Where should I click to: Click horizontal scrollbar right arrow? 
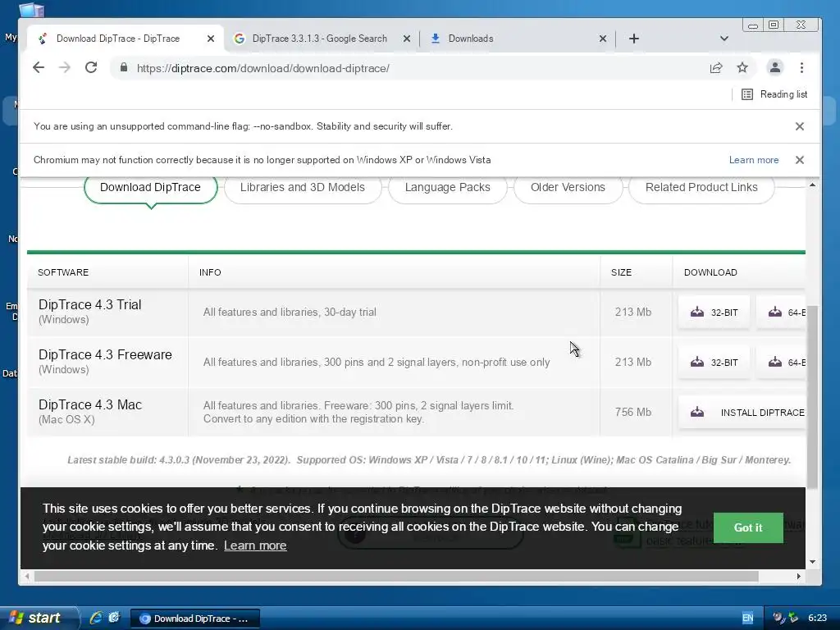click(798, 577)
